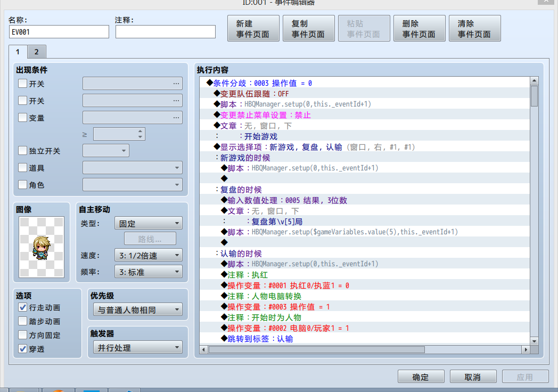Select 操作变量:#0001 执红0/执蓝1 = 0
This screenshot has width=558, height=392.
[365, 285]
